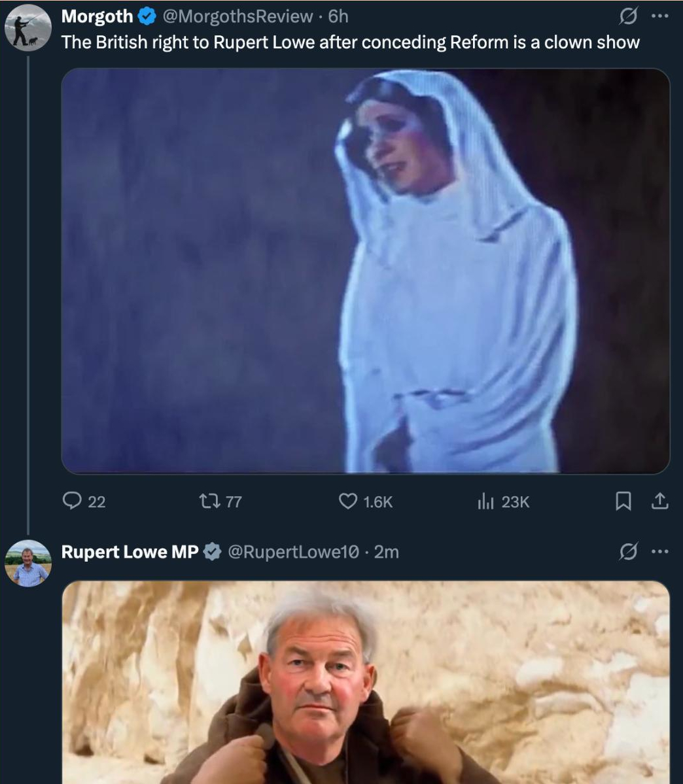
Task: Share Morgoth's post via share icon
Action: pos(659,501)
